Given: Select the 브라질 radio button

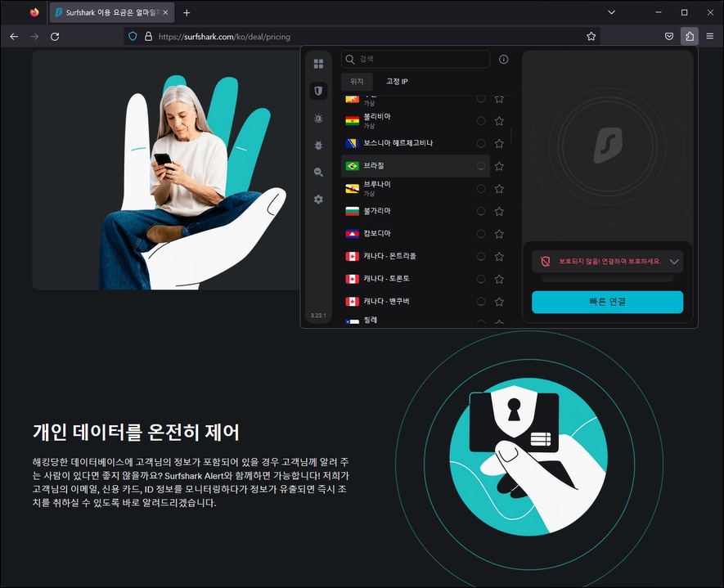Looking at the screenshot, I should point(481,166).
